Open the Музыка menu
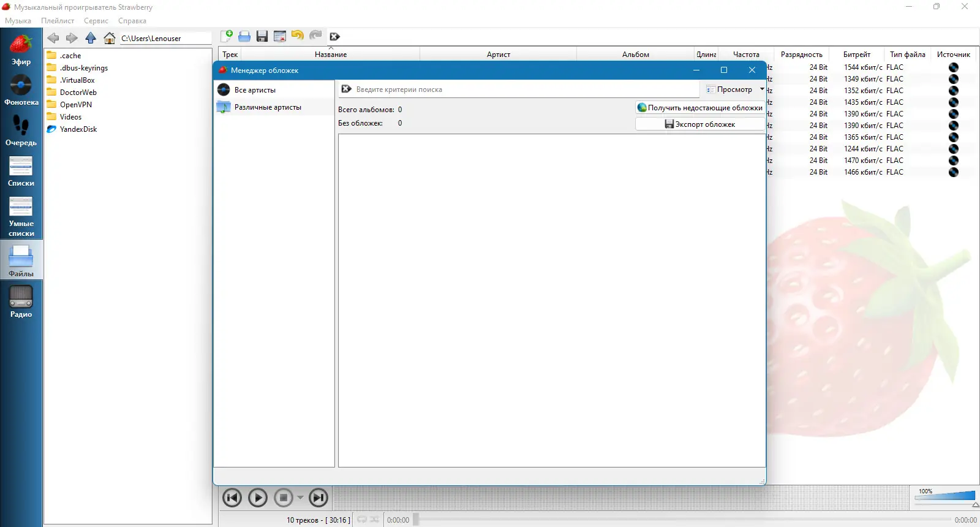 pyautogui.click(x=18, y=21)
